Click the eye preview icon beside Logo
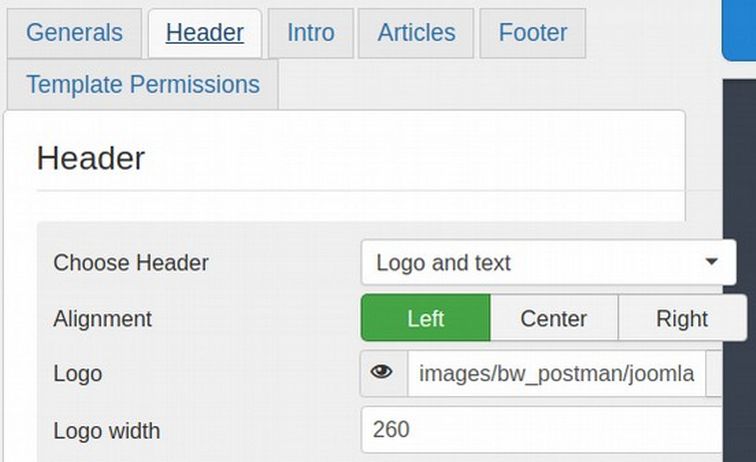The image size is (756, 462). coord(383,374)
